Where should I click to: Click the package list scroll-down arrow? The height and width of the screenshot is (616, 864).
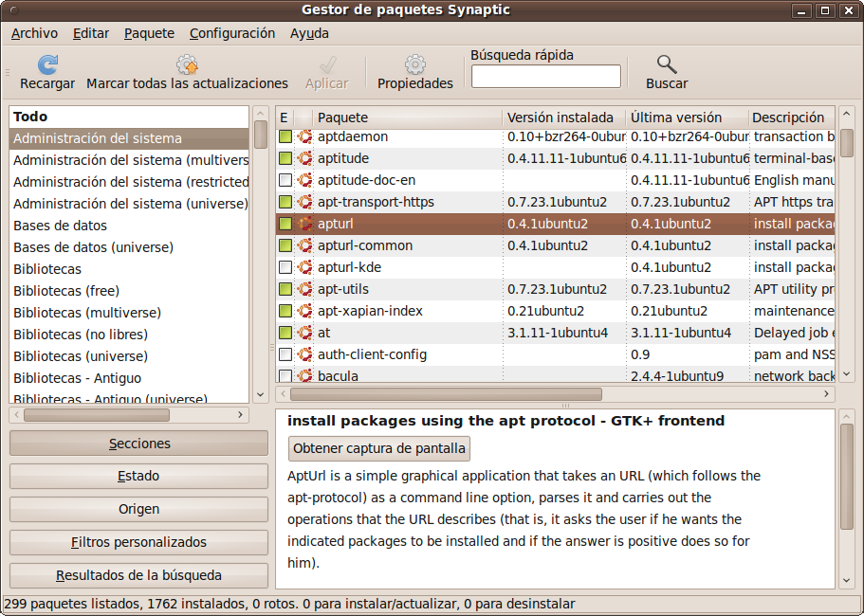point(847,374)
